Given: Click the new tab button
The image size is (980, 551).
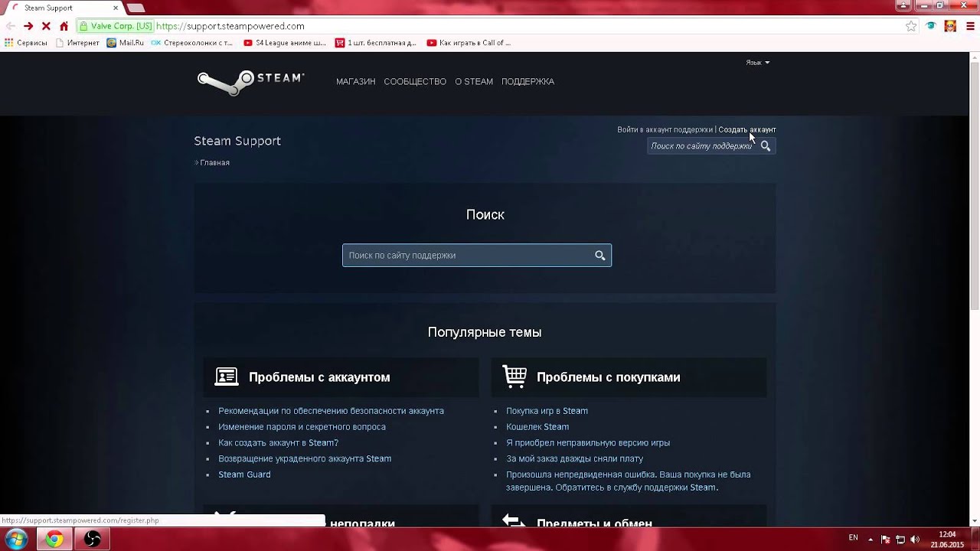Looking at the screenshot, I should click(x=136, y=8).
